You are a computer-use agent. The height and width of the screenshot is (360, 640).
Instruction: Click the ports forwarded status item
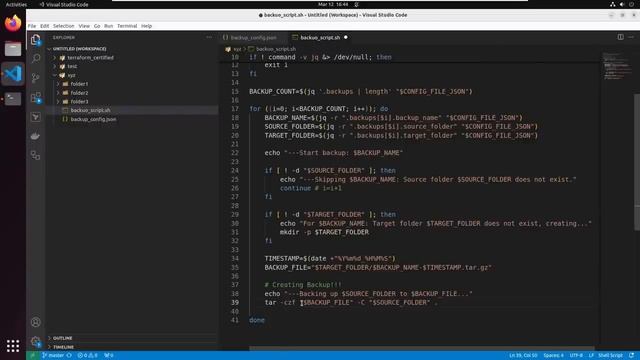109,355
